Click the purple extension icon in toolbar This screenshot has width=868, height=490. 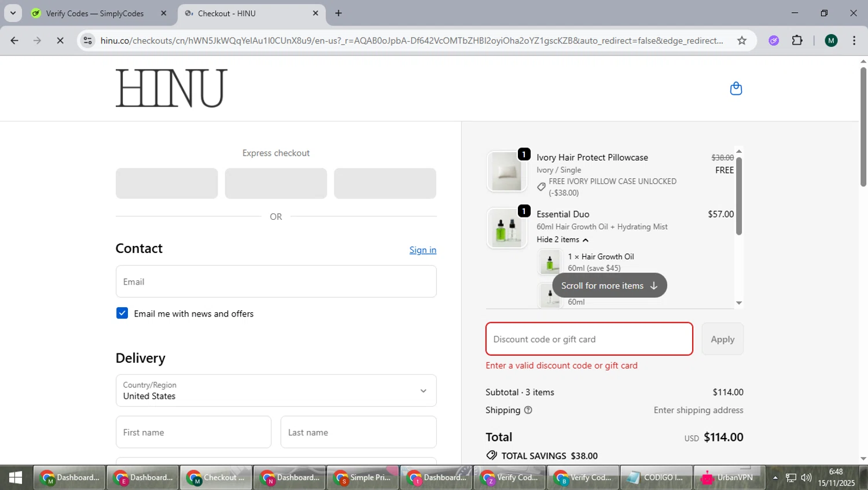(774, 40)
